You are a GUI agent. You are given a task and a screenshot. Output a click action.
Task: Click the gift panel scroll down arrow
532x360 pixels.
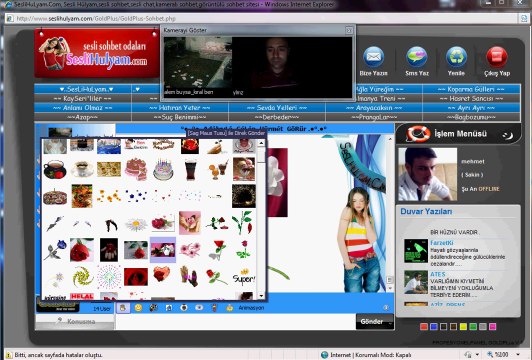point(261,296)
